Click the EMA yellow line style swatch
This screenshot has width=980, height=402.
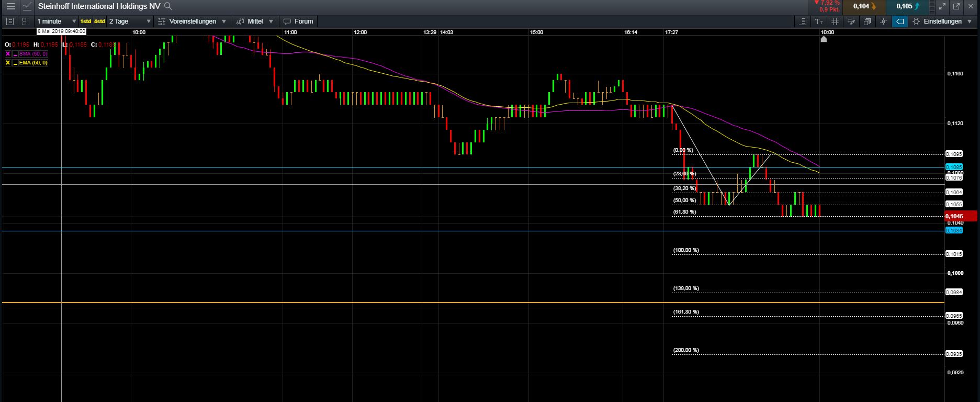pyautogui.click(x=16, y=63)
